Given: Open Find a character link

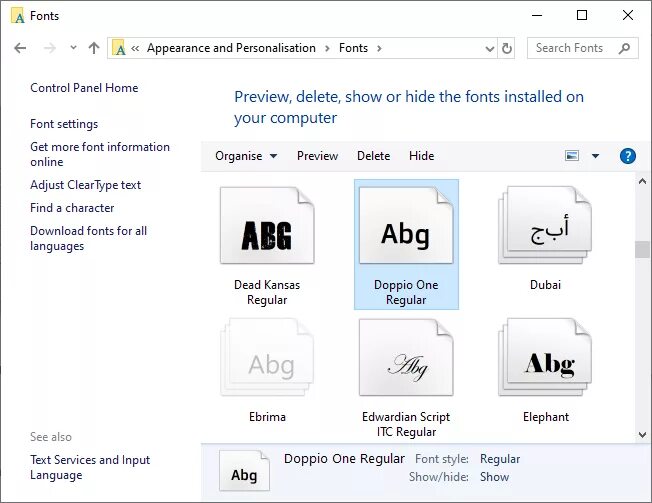Looking at the screenshot, I should click(72, 208).
